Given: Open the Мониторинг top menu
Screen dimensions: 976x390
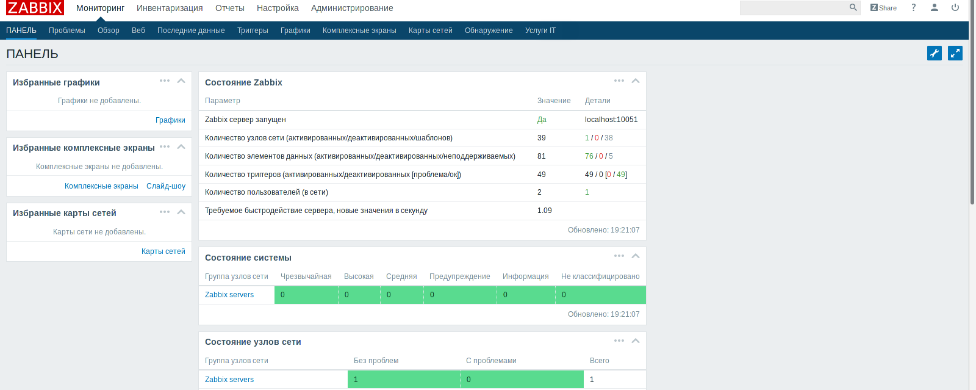Looking at the screenshot, I should tap(100, 8).
